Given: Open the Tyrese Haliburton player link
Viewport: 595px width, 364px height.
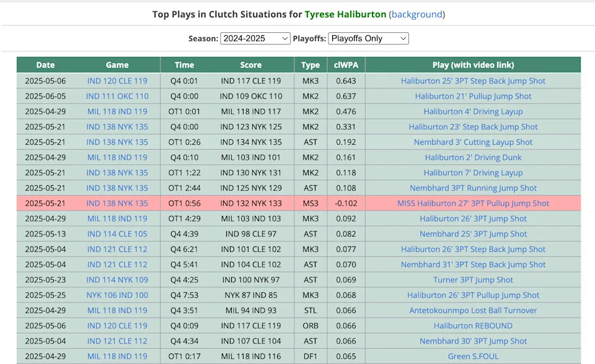Looking at the screenshot, I should (x=345, y=14).
